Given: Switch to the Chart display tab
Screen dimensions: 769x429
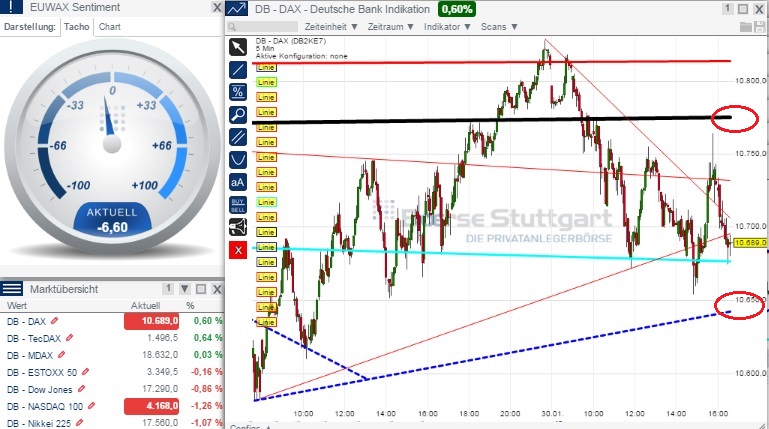Looking at the screenshot, I should (110, 27).
